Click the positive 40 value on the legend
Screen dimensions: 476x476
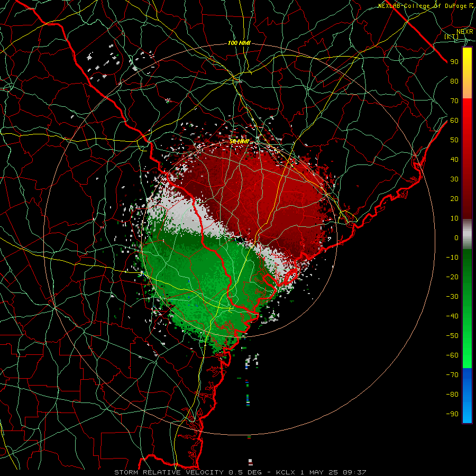(454, 159)
